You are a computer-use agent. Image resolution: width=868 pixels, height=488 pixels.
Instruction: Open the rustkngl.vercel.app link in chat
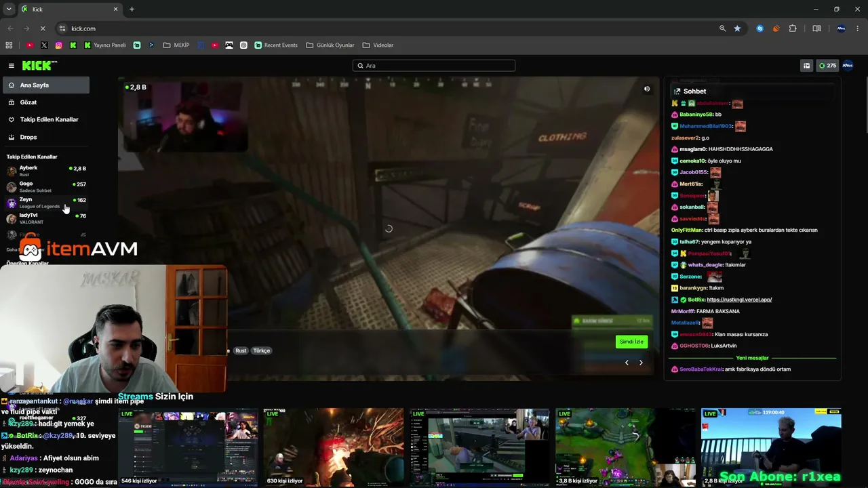(739, 300)
